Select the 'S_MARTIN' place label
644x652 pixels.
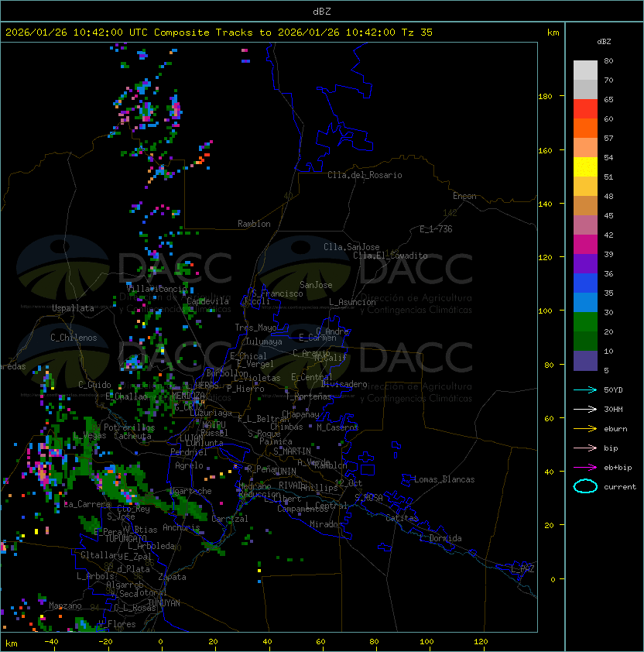coord(292,451)
